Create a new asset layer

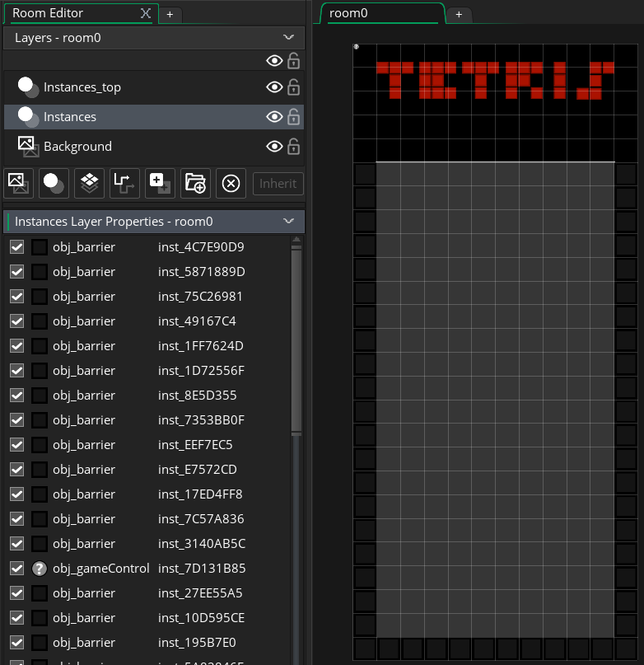(160, 183)
